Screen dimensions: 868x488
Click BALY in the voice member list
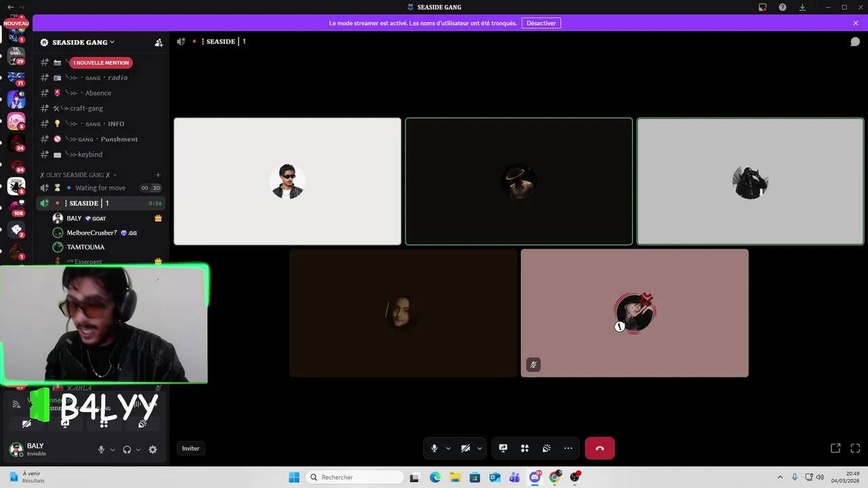point(107,218)
